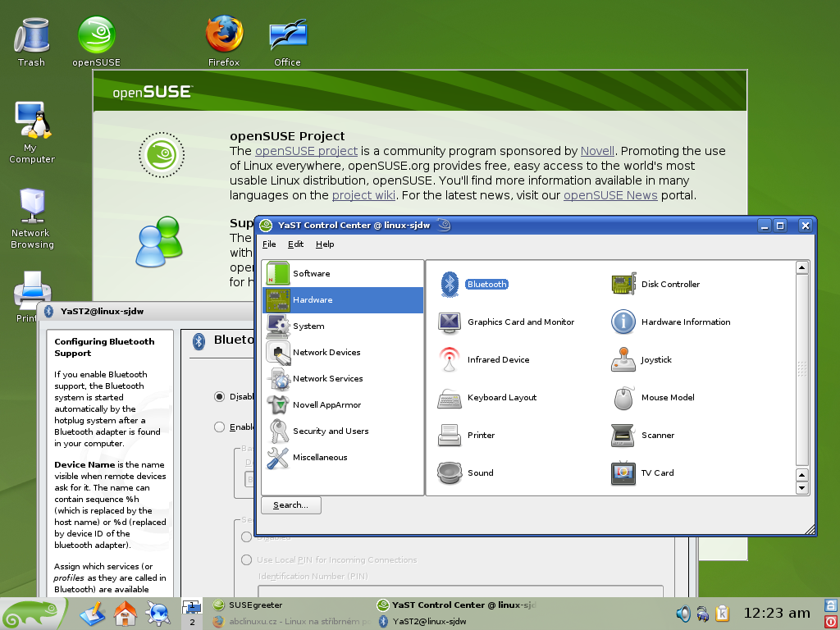Click the red logout button on panel

pos(832,622)
